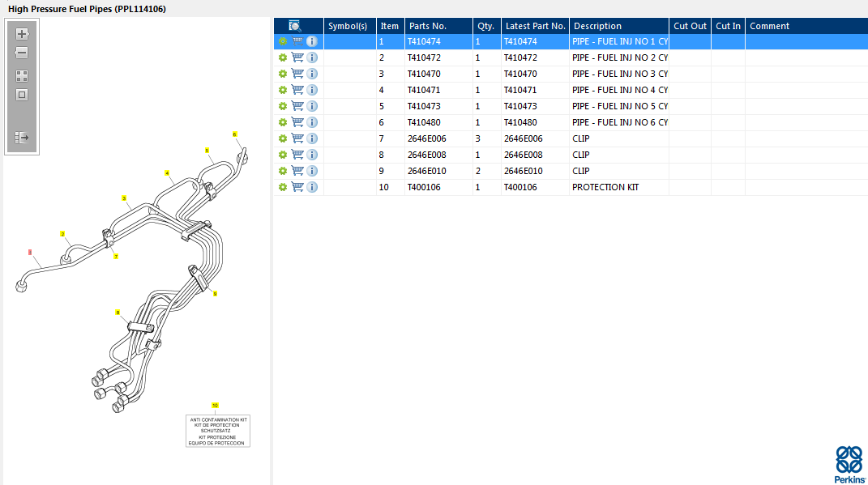Open info icon for item 1
This screenshot has height=485, width=868.
[312, 41]
